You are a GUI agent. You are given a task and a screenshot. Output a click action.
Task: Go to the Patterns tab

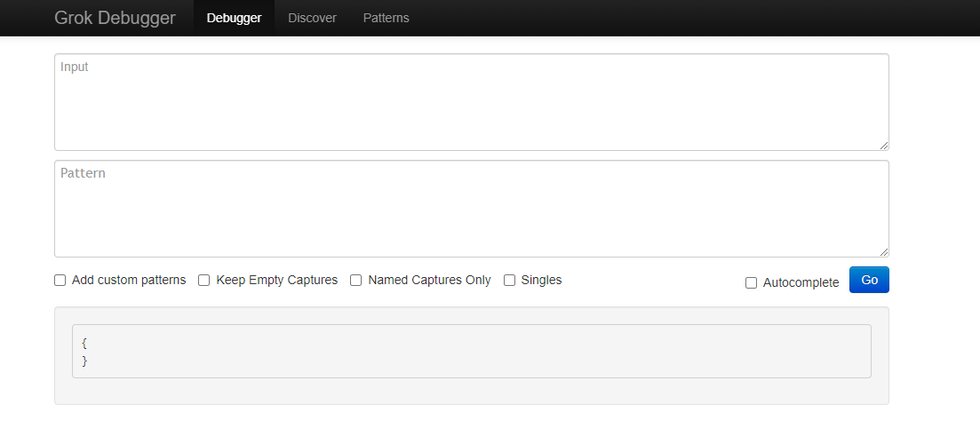pos(386,18)
